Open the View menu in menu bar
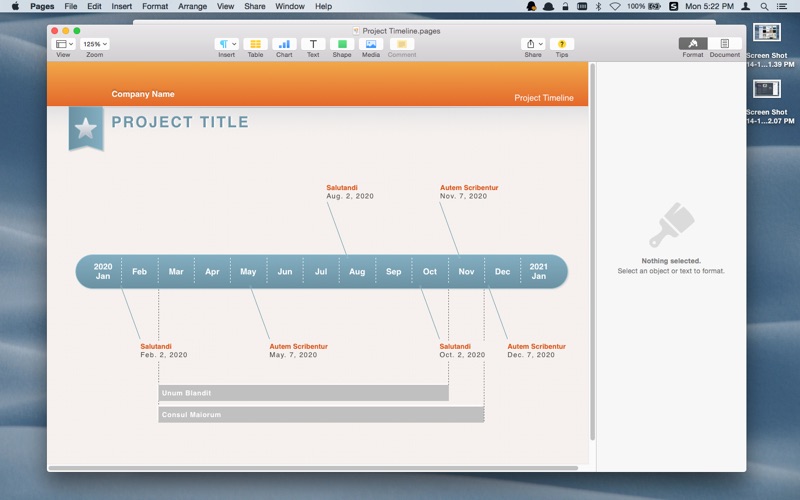800x500 pixels. (225, 6)
